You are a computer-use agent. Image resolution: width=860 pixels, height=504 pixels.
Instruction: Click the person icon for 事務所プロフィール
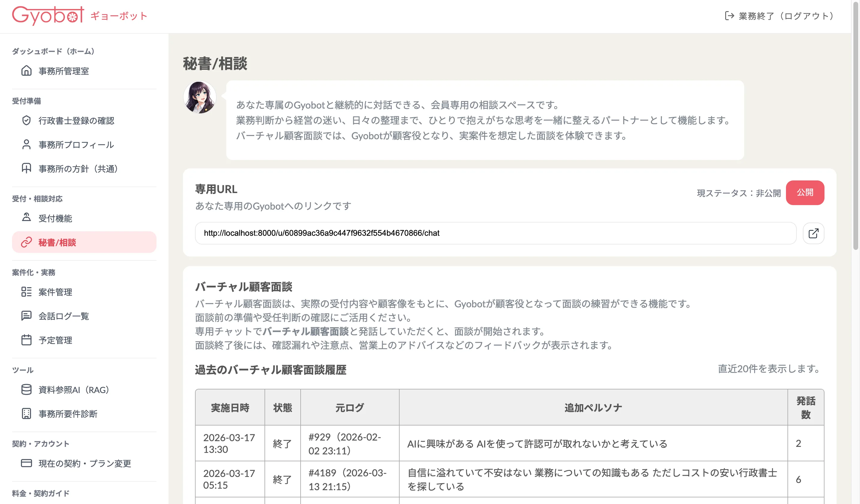pos(26,145)
